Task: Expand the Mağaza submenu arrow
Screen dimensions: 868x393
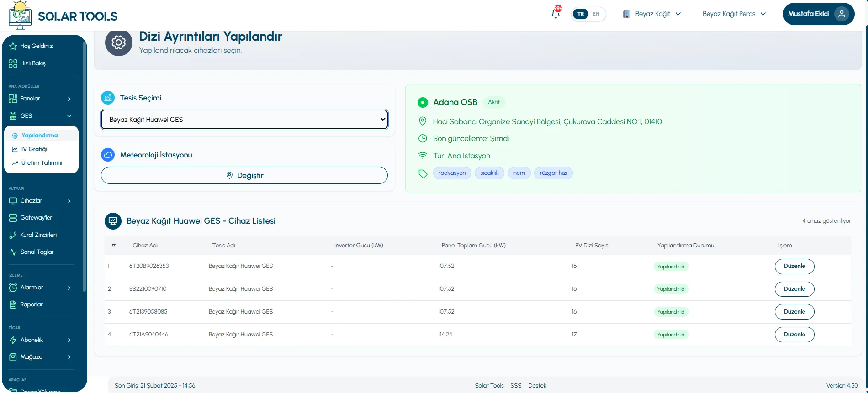Action: (x=69, y=357)
